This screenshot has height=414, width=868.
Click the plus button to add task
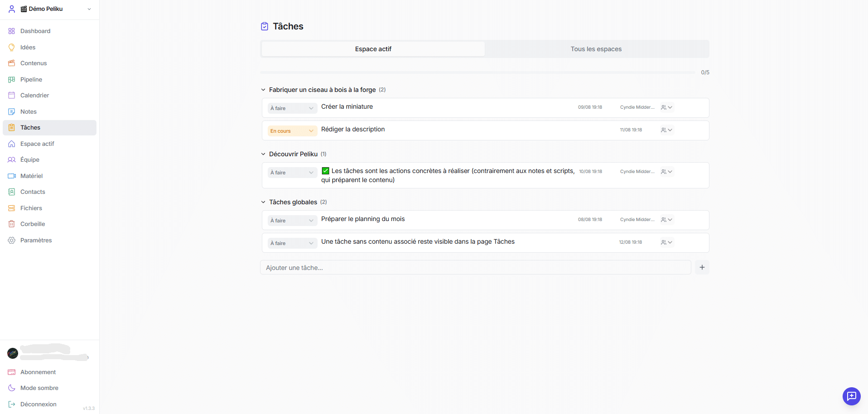coord(702,267)
